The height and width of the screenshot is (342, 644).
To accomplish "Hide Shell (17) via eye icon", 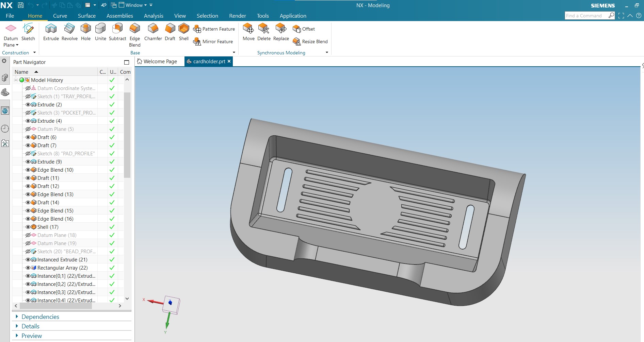I will (x=28, y=227).
